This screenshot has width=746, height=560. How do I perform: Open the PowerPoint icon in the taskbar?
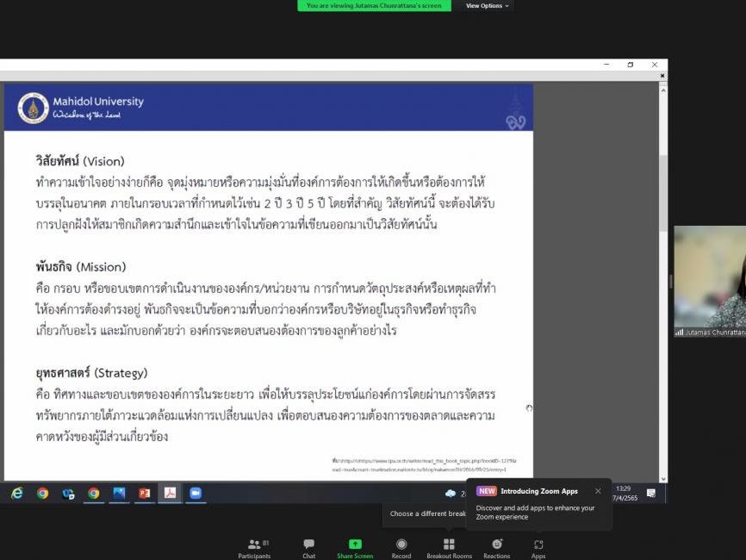(145, 493)
